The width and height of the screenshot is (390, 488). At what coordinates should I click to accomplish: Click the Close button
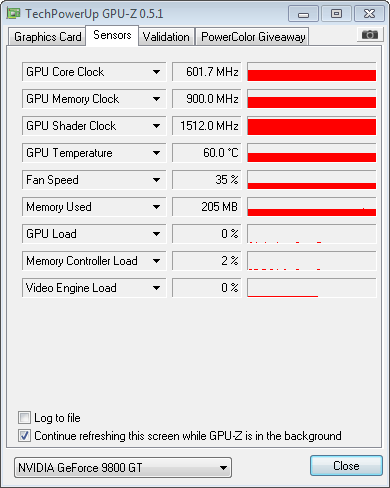[346, 466]
